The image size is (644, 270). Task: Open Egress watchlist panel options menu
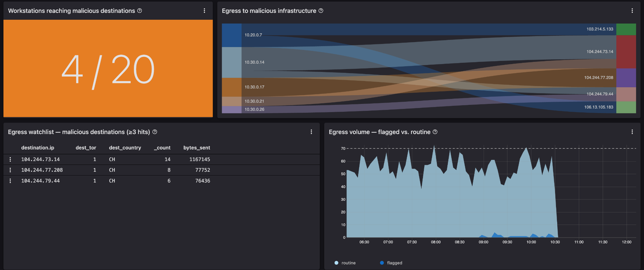pos(311,132)
